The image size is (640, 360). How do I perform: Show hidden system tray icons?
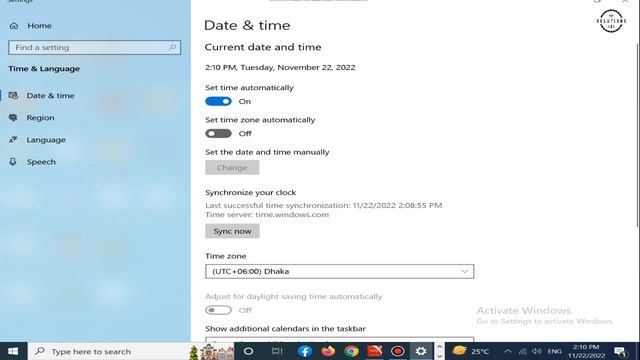507,351
